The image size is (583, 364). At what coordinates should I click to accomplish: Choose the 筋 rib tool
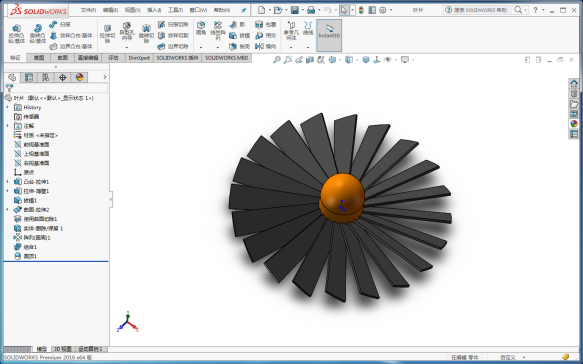click(237, 25)
